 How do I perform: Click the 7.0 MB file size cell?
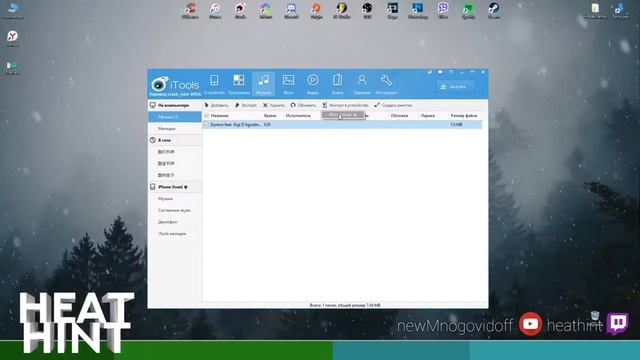456,124
